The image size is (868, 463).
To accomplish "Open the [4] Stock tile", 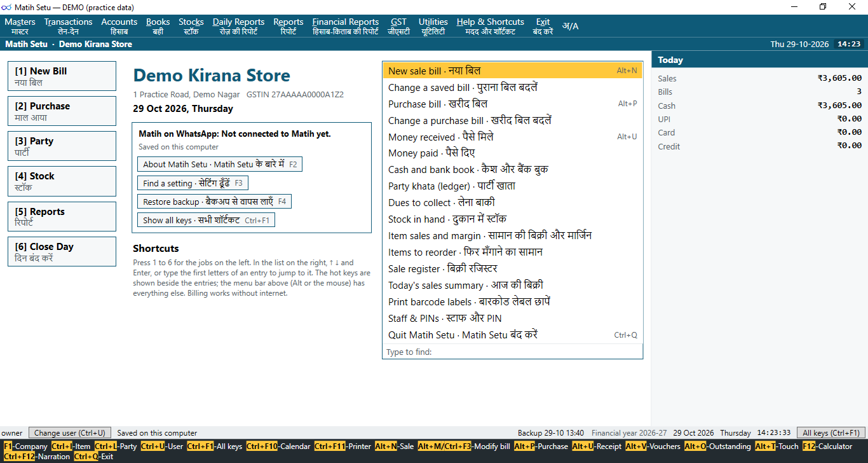I will 62,181.
